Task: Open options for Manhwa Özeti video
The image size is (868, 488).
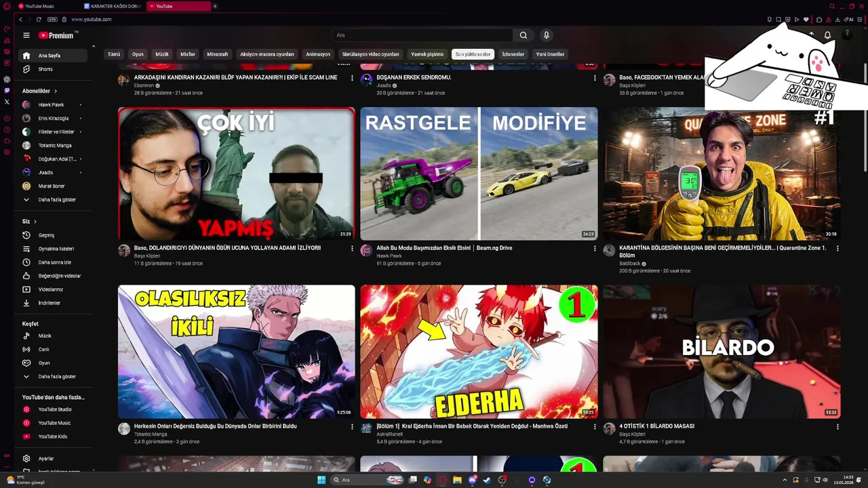Action: tap(595, 427)
